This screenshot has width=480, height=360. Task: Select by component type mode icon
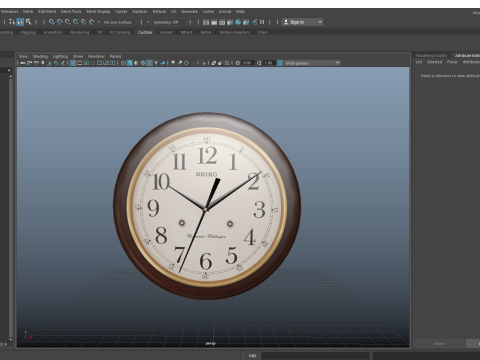28,22
